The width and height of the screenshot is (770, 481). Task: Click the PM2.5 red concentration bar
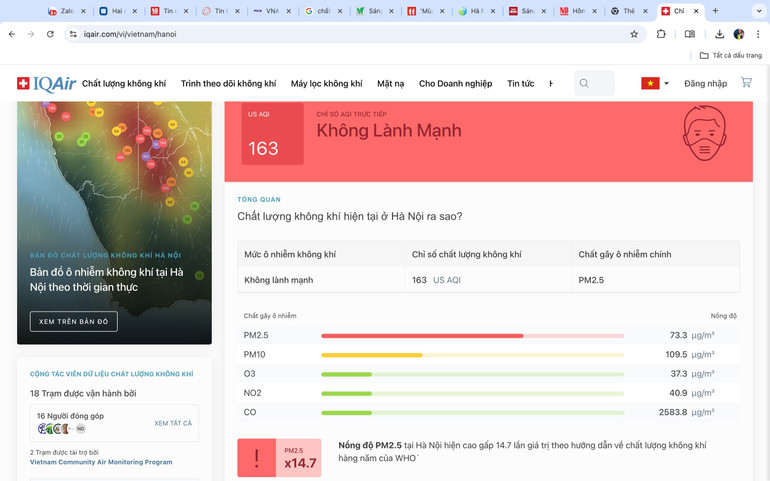pyautogui.click(x=421, y=336)
